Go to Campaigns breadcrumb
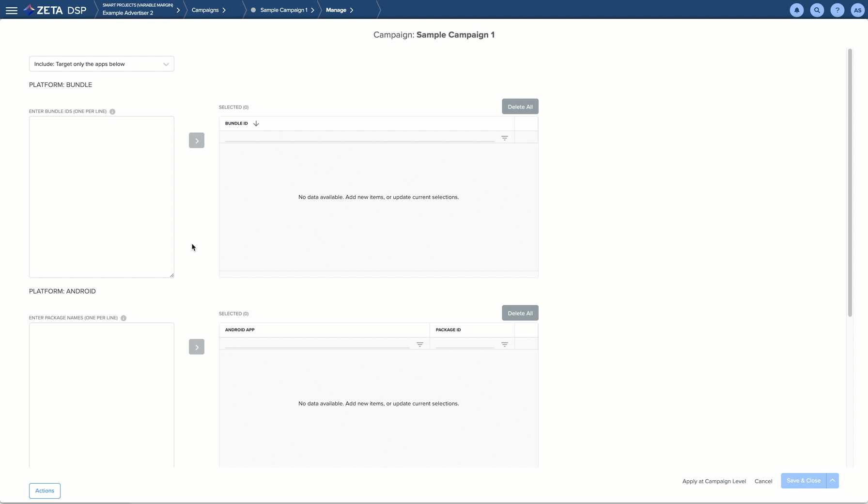 205,10
